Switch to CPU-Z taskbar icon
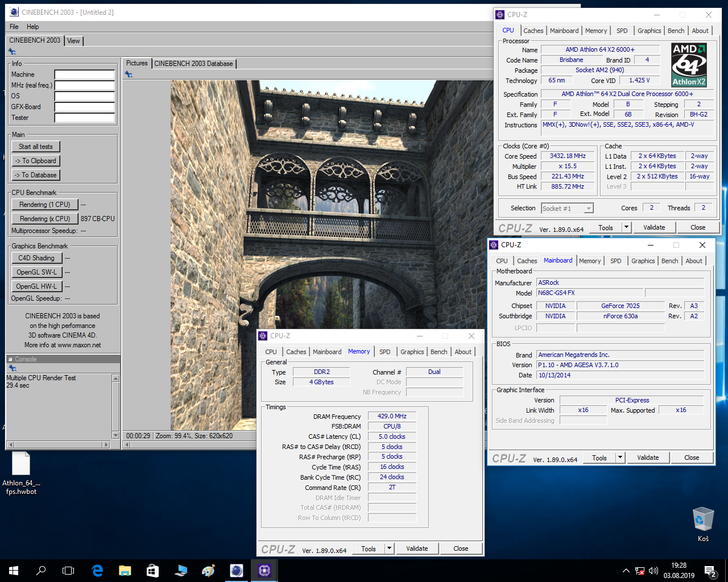 tap(264, 571)
